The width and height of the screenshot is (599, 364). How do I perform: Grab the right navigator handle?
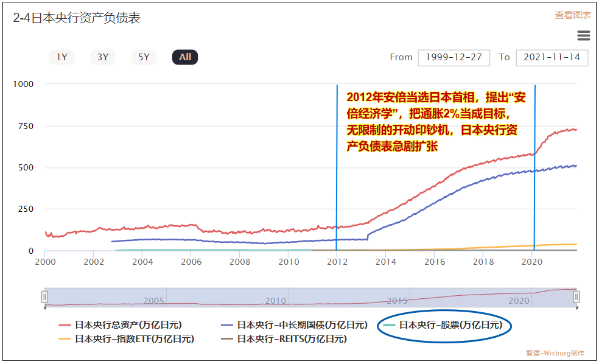(x=576, y=296)
